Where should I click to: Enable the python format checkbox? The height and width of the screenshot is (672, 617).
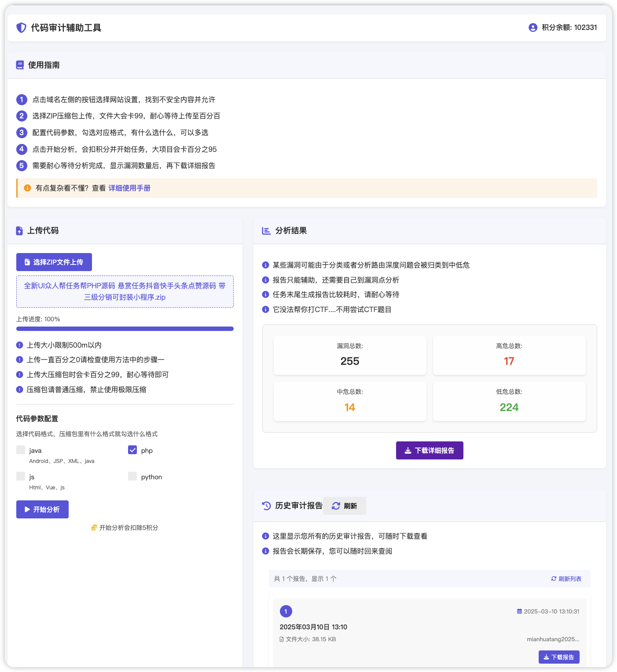[132, 476]
